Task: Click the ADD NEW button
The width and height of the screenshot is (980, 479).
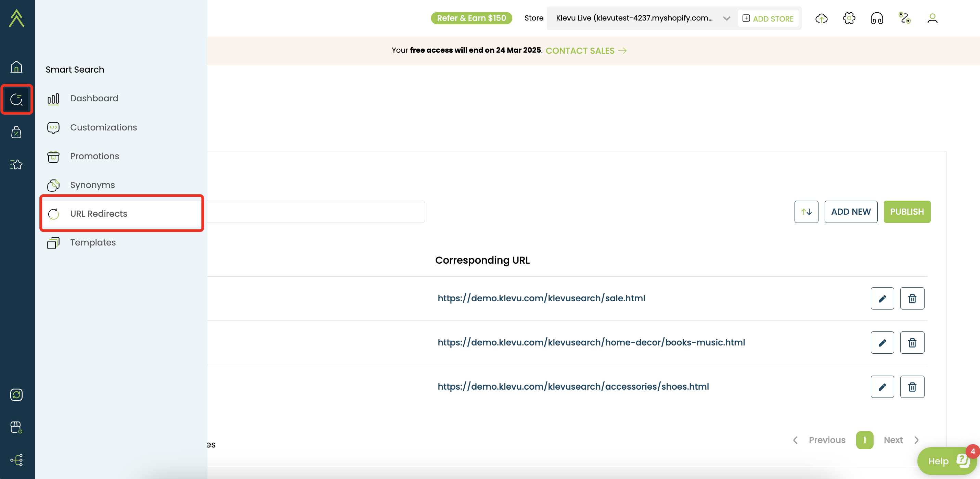Action: tap(851, 212)
